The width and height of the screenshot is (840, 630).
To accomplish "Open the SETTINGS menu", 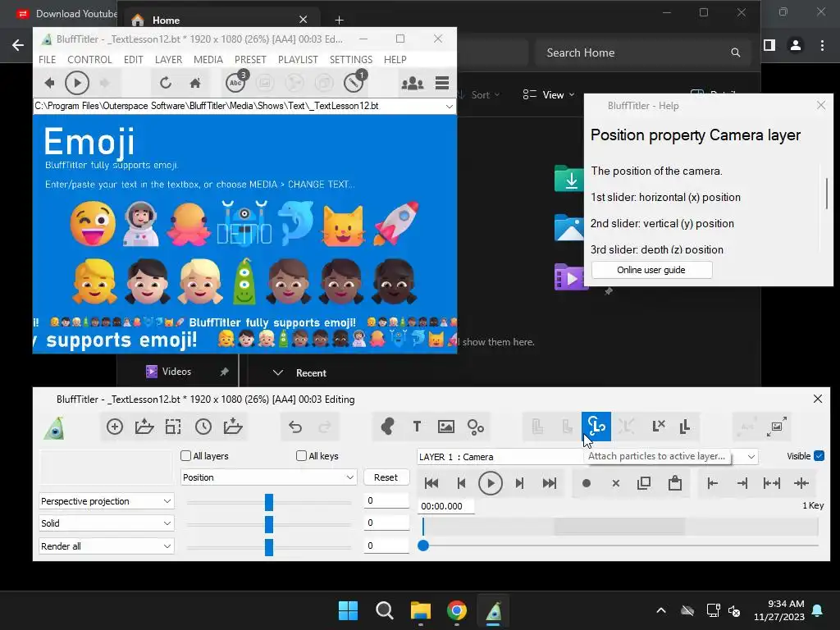I will [x=351, y=59].
